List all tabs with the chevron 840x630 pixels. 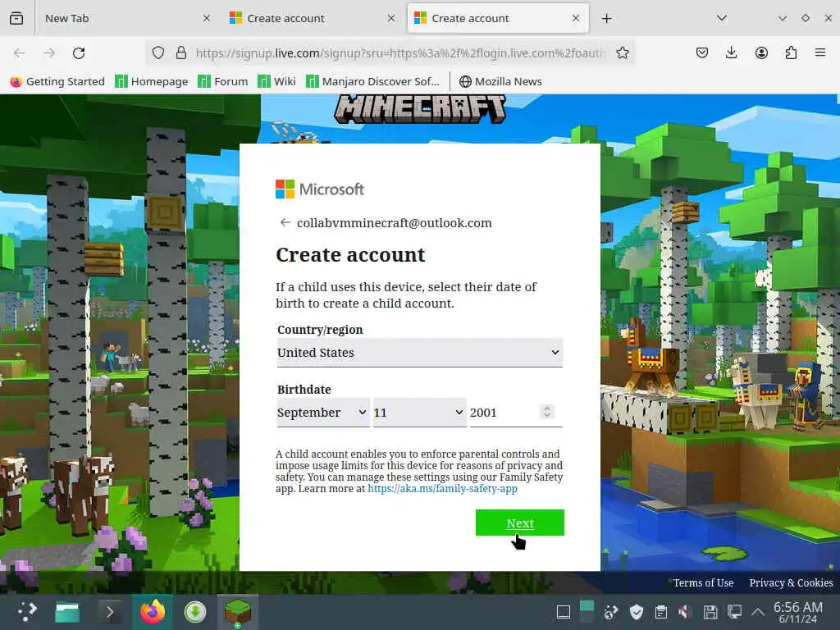click(x=722, y=18)
